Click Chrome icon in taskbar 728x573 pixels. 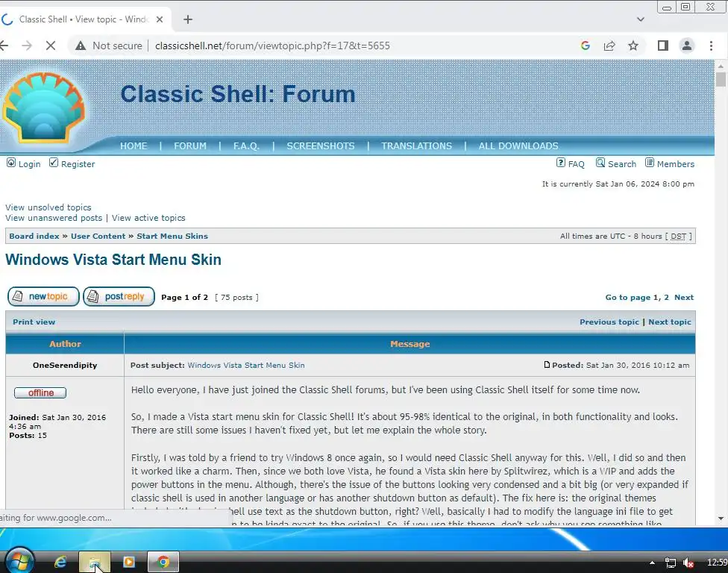(163, 563)
